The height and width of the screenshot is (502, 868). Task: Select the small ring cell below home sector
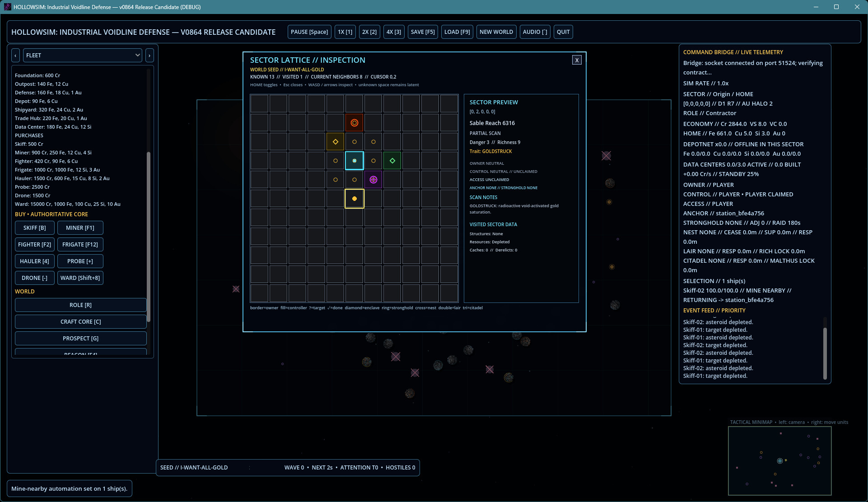click(355, 180)
